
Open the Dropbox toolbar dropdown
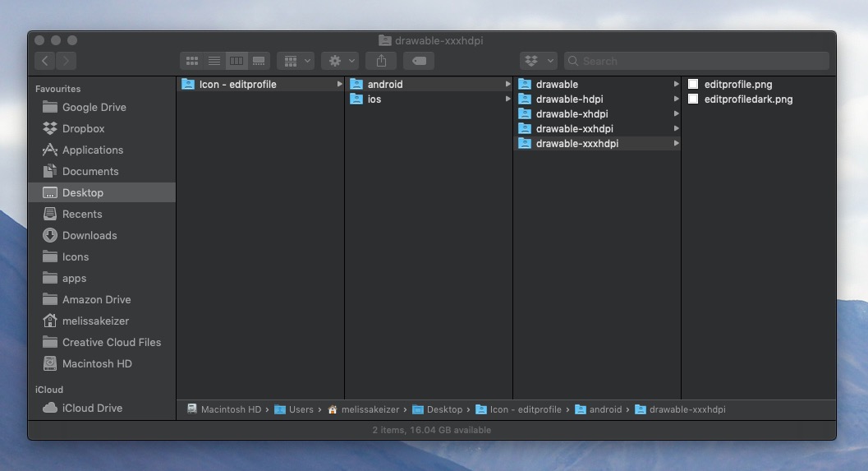coord(539,61)
